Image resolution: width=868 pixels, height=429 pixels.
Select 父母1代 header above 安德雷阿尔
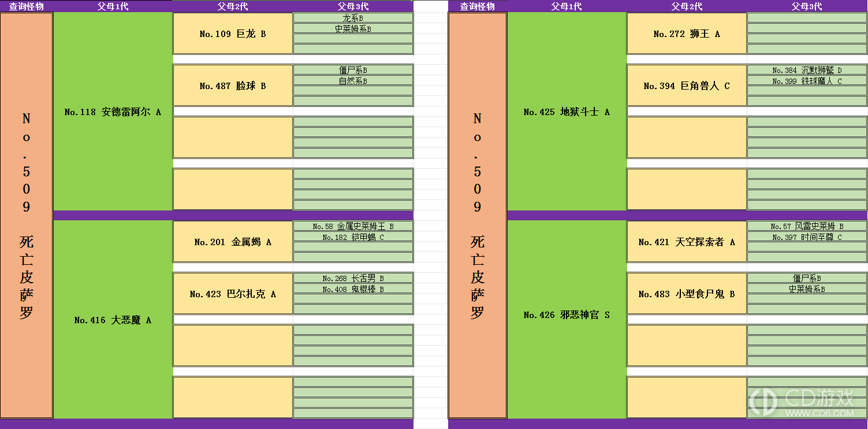tap(113, 6)
